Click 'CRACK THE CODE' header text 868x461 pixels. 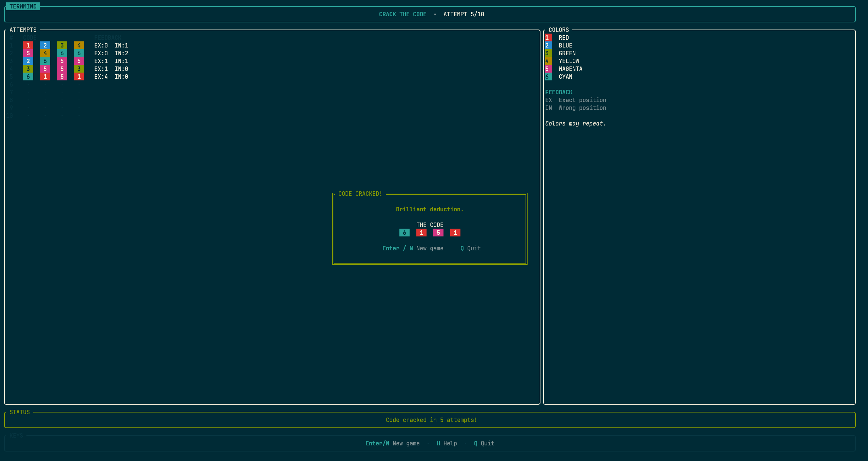click(402, 14)
